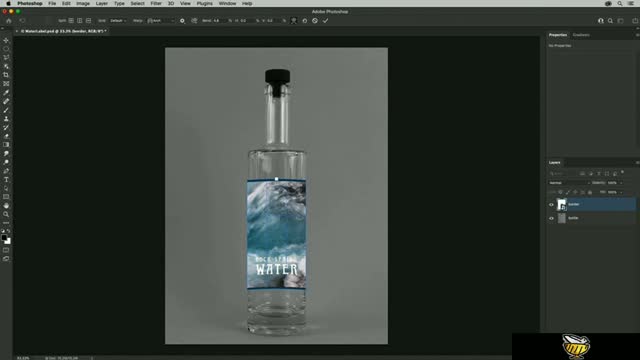Image resolution: width=640 pixels, height=360 pixels.
Task: Select the Hand tool
Action: pos(6,206)
